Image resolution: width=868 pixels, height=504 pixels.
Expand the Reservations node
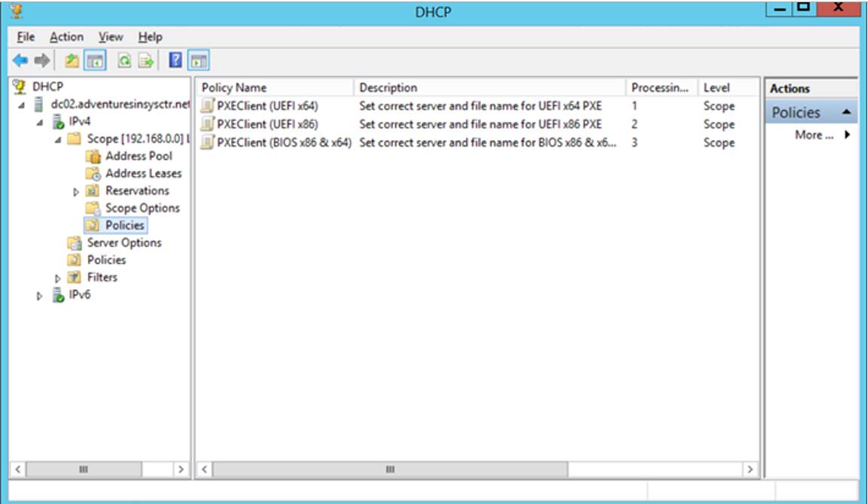[x=76, y=192]
